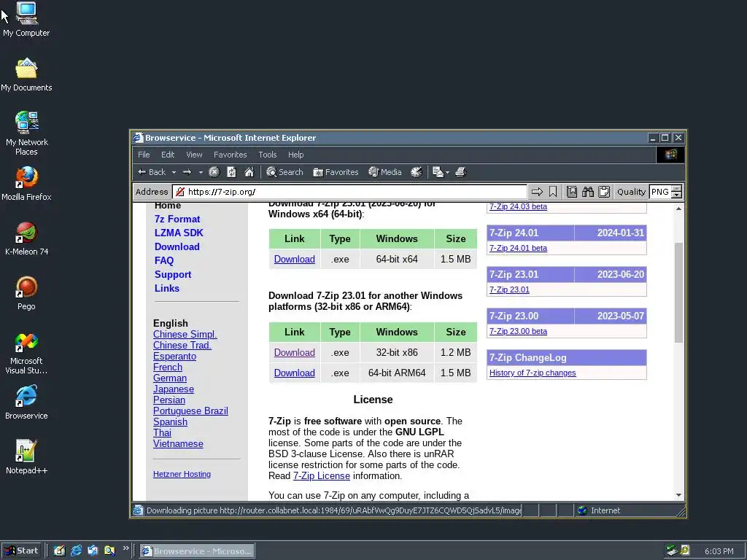Open the Mail button dropdown arrow
The image size is (747, 560).
[447, 172]
